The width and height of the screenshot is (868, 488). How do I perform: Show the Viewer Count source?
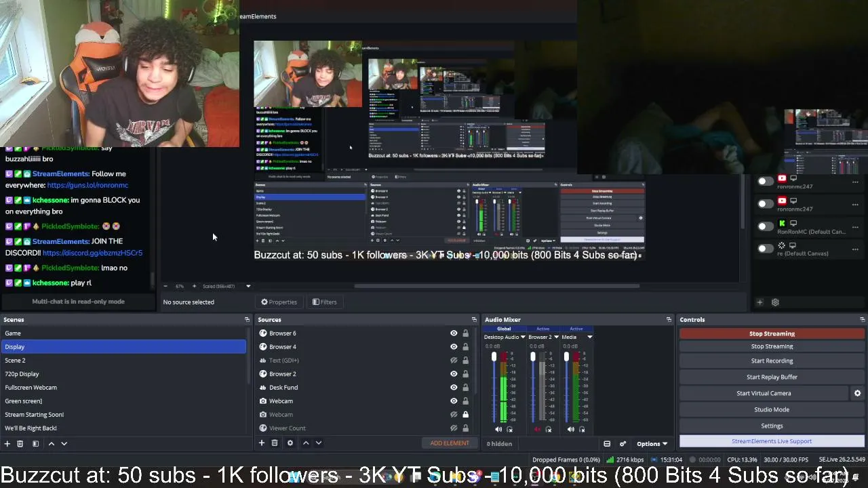tap(454, 428)
